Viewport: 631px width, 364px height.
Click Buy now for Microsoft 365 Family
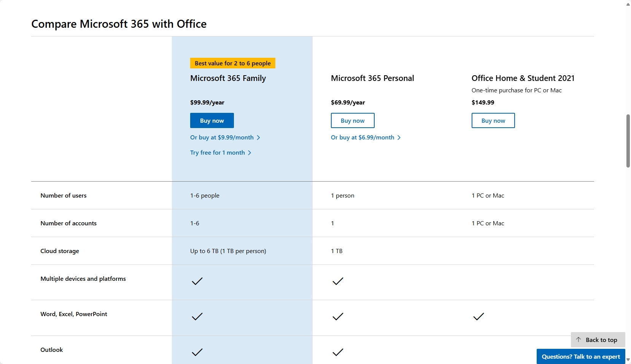tap(212, 120)
